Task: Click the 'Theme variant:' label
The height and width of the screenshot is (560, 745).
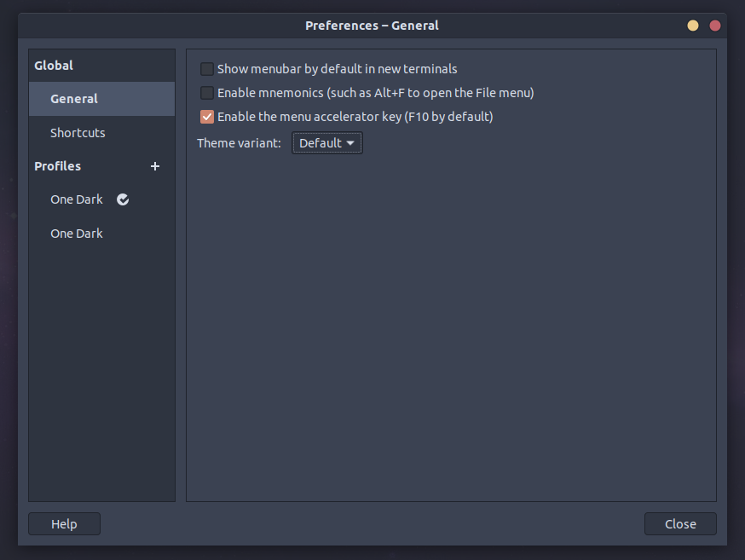Action: click(239, 143)
